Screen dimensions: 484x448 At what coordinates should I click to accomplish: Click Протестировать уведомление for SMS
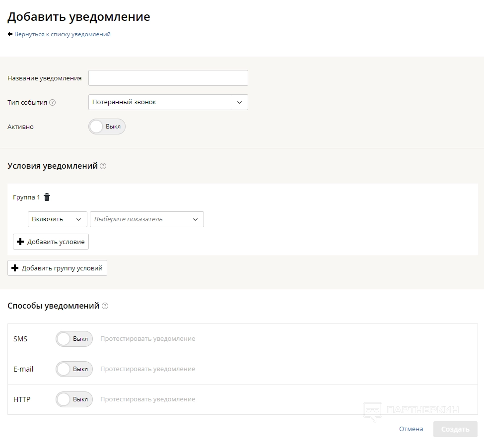[147, 339]
